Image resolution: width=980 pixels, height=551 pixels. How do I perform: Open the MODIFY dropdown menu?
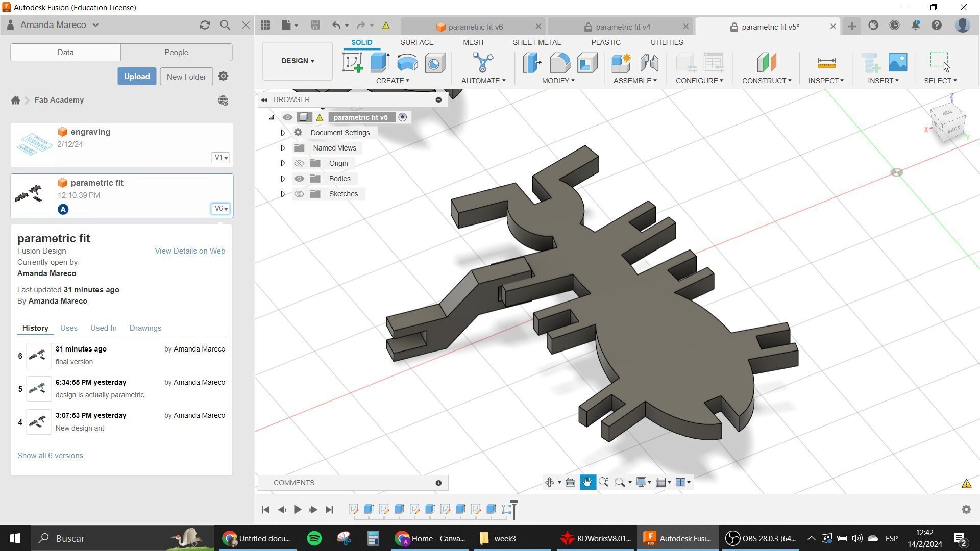pyautogui.click(x=558, y=81)
